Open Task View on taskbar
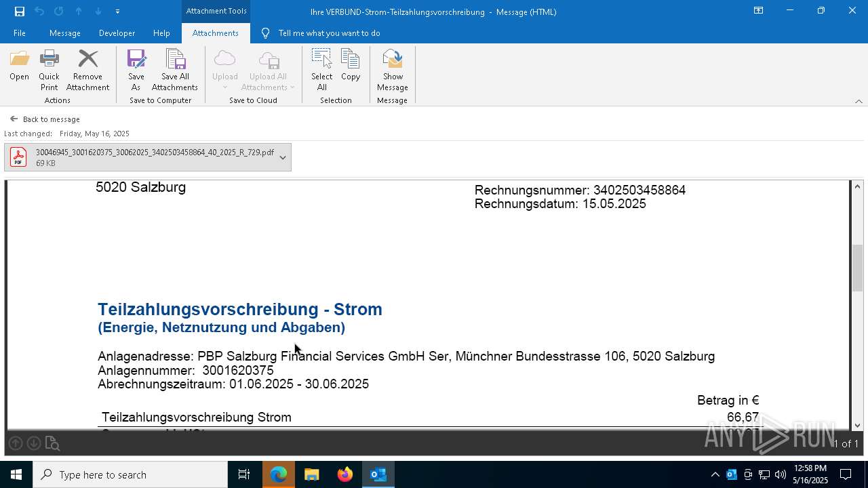 (244, 474)
